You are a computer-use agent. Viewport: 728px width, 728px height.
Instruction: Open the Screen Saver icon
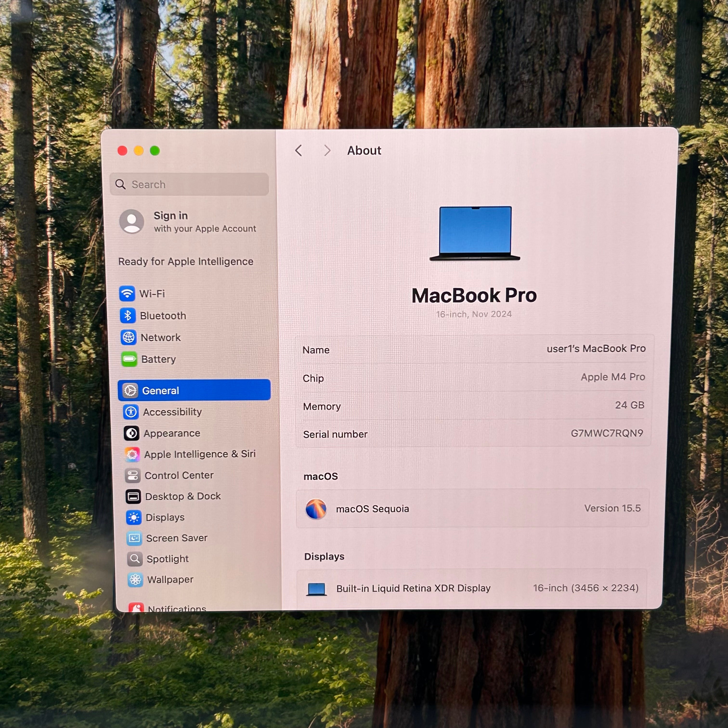click(135, 538)
